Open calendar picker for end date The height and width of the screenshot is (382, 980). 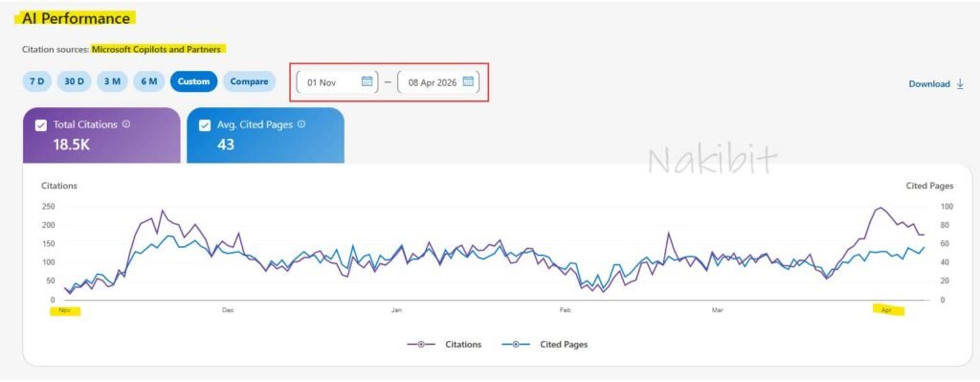(468, 82)
